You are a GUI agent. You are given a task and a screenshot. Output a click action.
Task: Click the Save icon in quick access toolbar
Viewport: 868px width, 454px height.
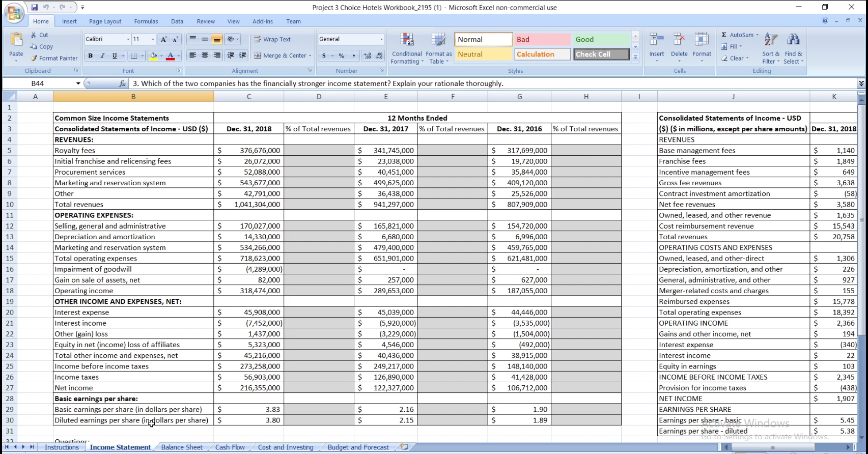[34, 8]
